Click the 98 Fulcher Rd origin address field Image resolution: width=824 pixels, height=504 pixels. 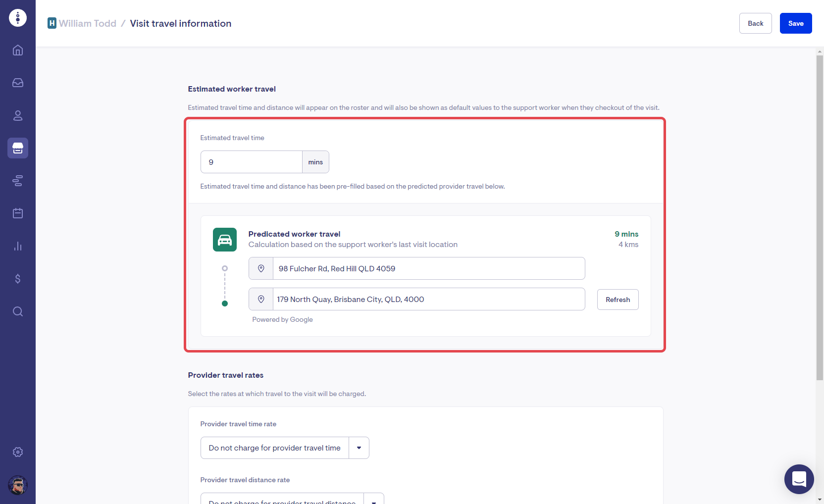tap(428, 269)
